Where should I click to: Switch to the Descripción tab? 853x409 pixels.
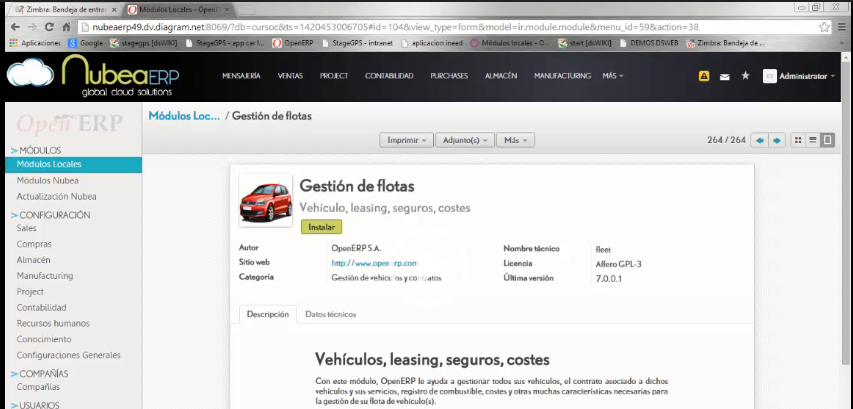268,314
